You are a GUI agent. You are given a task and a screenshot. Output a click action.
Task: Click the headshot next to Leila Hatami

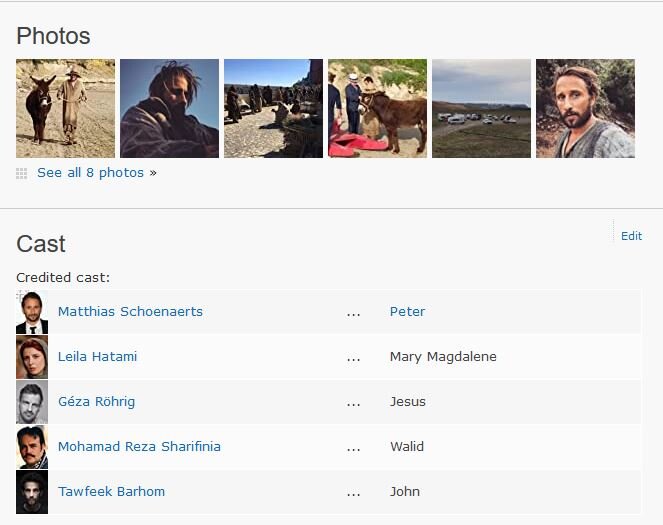point(32,357)
